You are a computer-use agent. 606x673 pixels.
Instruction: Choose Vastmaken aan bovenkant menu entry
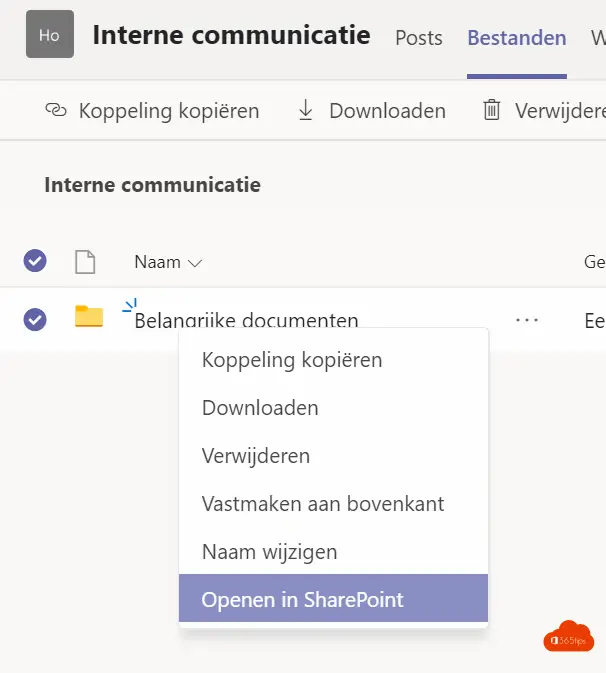tap(333, 503)
